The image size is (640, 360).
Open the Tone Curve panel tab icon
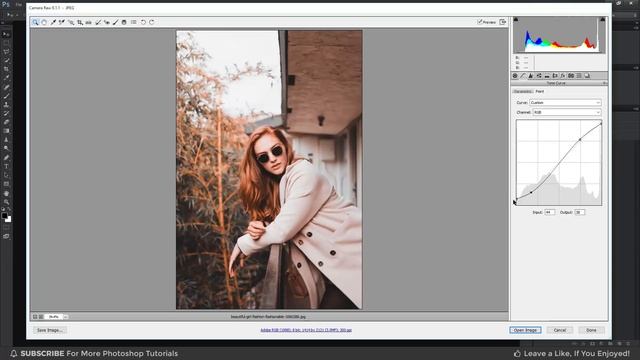click(523, 76)
